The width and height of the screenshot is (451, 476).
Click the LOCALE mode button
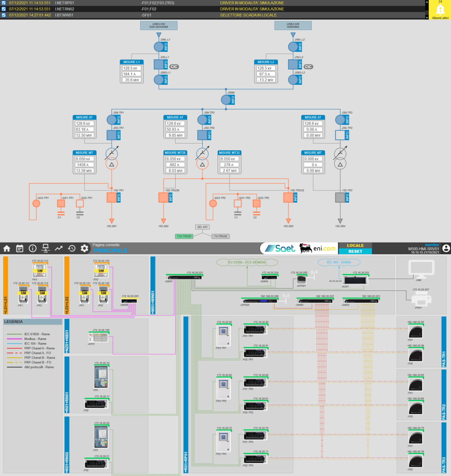pos(355,246)
